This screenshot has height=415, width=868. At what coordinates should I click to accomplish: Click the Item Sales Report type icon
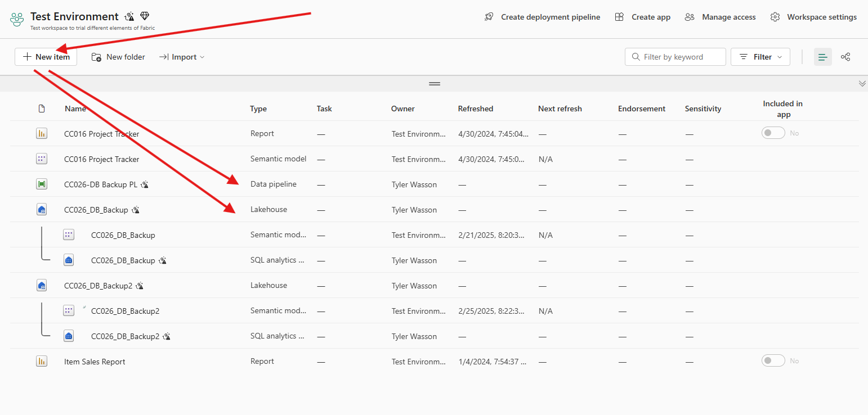point(42,361)
